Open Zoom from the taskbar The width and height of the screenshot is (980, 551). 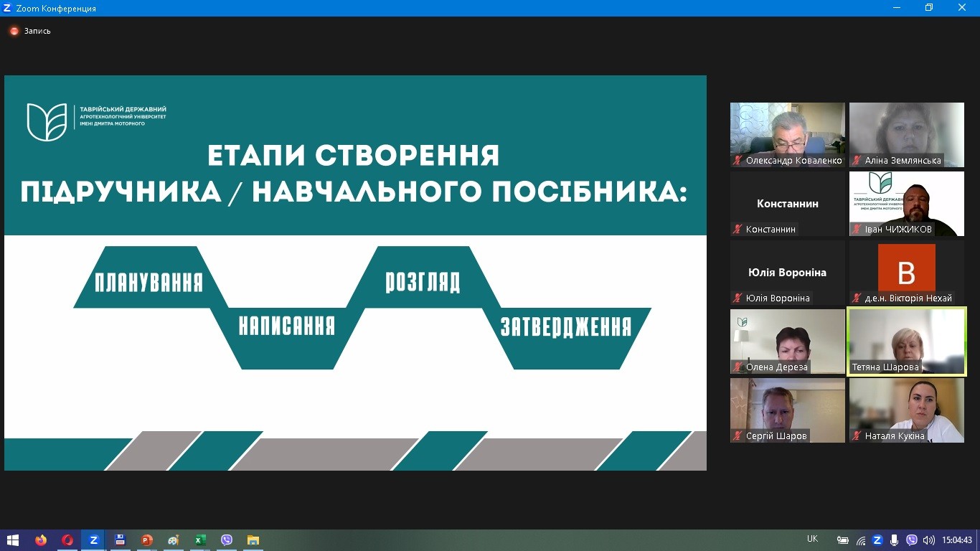[x=93, y=540]
